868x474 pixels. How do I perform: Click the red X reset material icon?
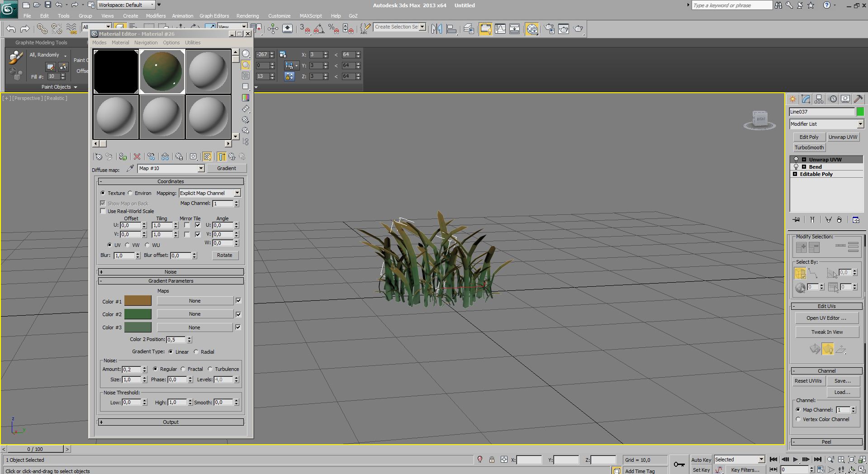coord(137,156)
